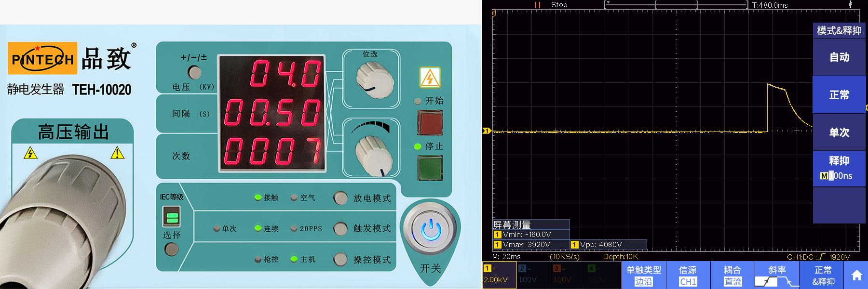Viewport: 868px width, 289px height.
Task: Click the home icon on oscilloscope
Action: 856,276
